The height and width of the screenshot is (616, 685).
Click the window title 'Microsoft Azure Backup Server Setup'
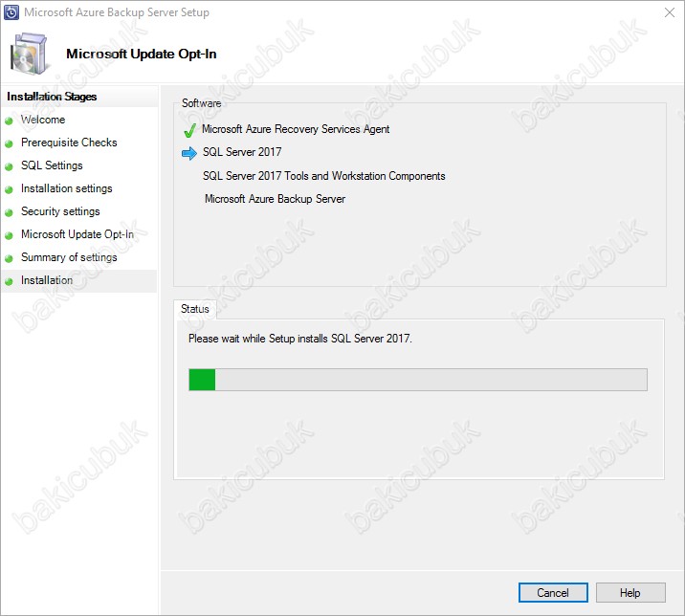pyautogui.click(x=117, y=12)
